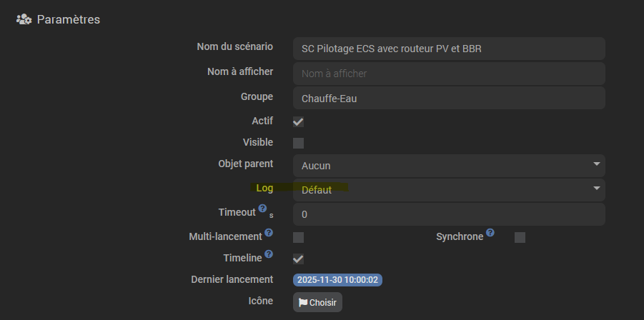
Task: Click the Paramètres gears icon
Action: pos(24,19)
